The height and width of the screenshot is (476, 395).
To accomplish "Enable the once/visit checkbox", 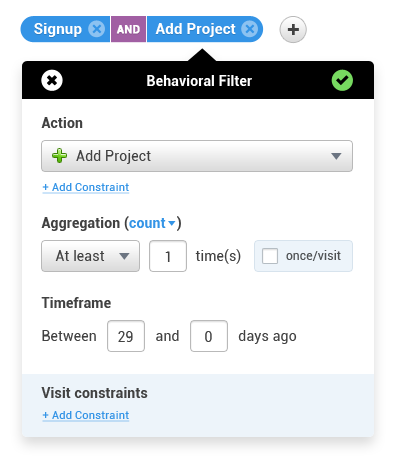I will click(270, 256).
